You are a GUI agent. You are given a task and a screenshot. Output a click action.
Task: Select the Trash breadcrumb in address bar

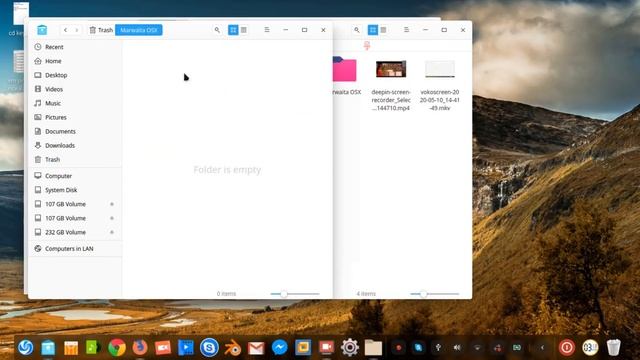[x=101, y=30]
